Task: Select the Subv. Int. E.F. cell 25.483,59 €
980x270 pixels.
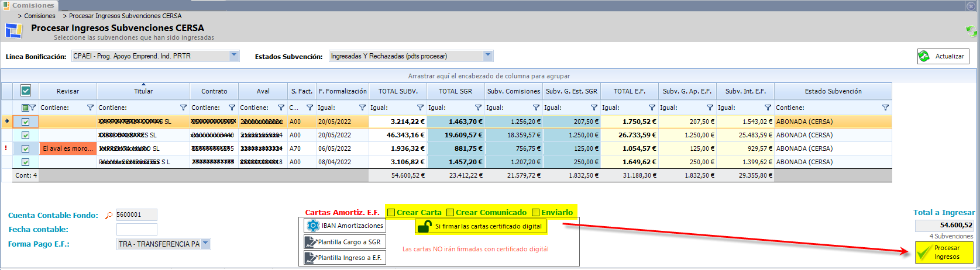Action: click(745, 135)
